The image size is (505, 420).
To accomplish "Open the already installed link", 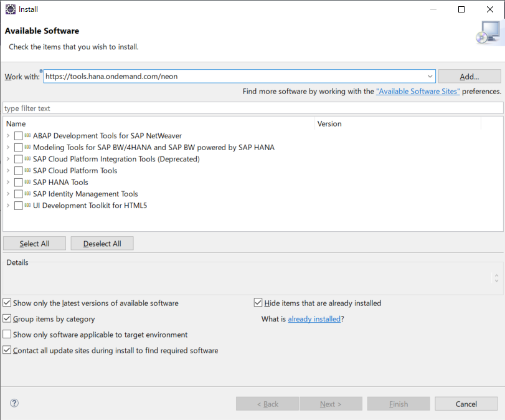I will coord(314,319).
